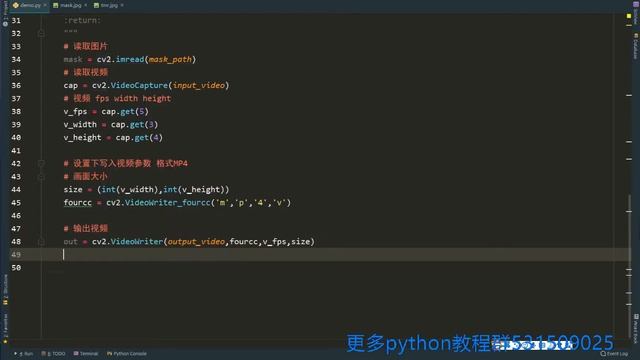Close the demo.py tab

(45, 5)
